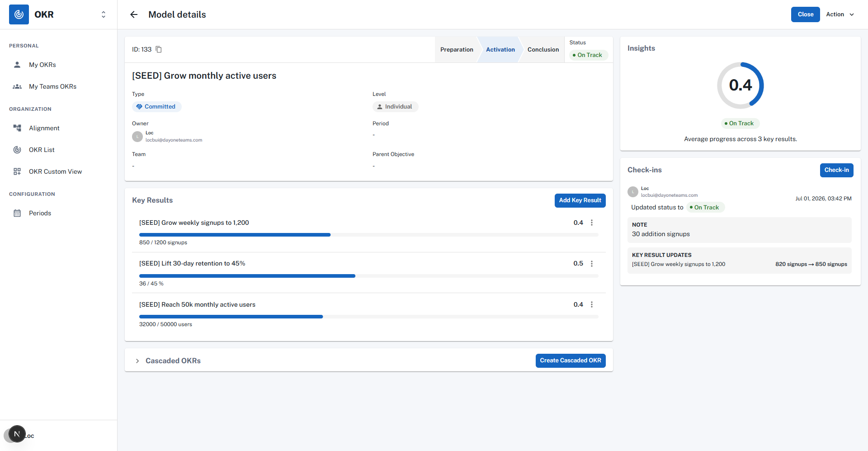This screenshot has width=868, height=451.
Task: Open options for 50k monthly users key result
Action: tap(592, 304)
